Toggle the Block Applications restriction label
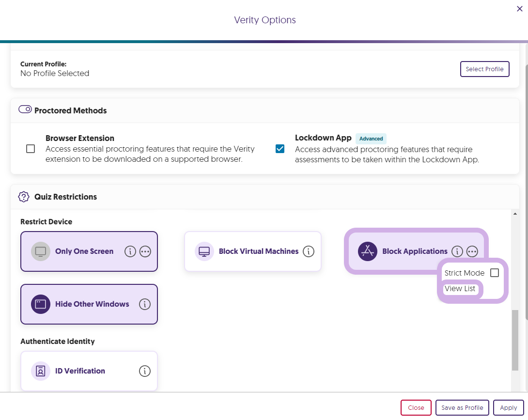The width and height of the screenshot is (528, 420). pyautogui.click(x=415, y=251)
